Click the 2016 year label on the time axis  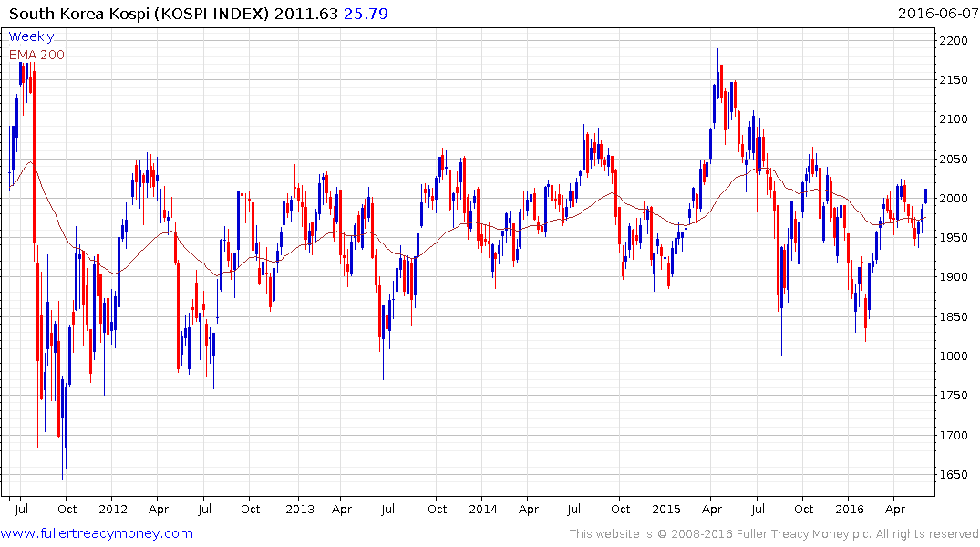(850, 509)
